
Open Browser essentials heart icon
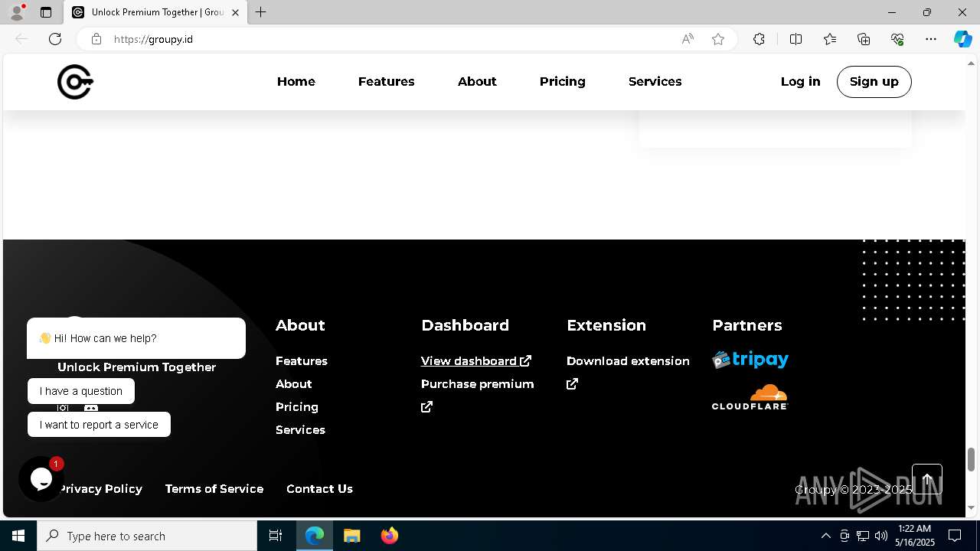pyautogui.click(x=897, y=39)
